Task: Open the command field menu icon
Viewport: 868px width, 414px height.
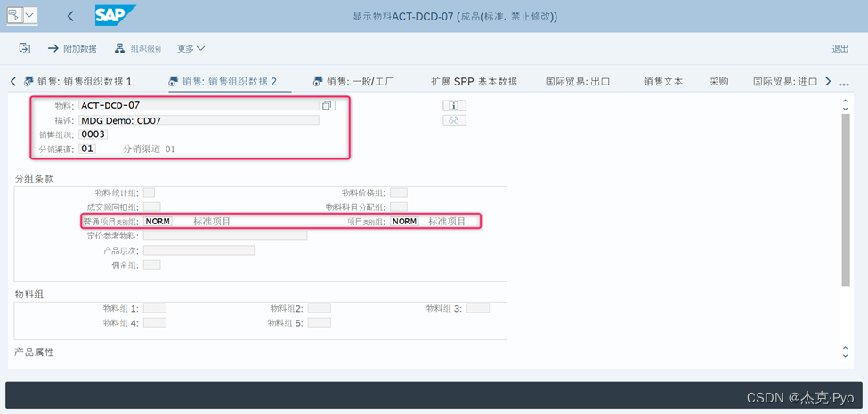Action: pyautogui.click(x=14, y=15)
